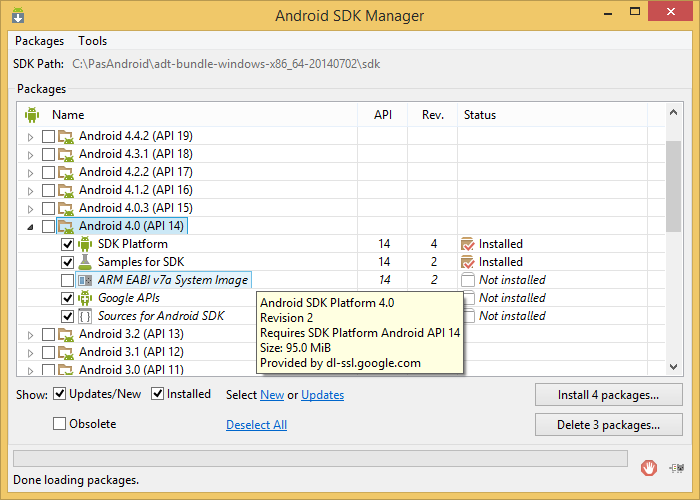Check the ARM EABI v7a System Image checkbox
This screenshot has height=500, width=700.
[67, 280]
